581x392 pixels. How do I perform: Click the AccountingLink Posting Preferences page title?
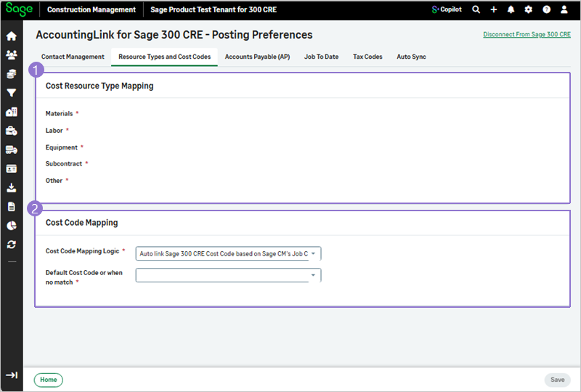point(174,35)
